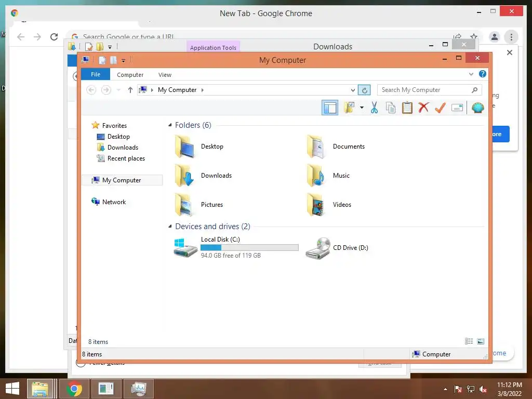Click the Paste clipboard icon
532x399 pixels.
[x=407, y=108]
